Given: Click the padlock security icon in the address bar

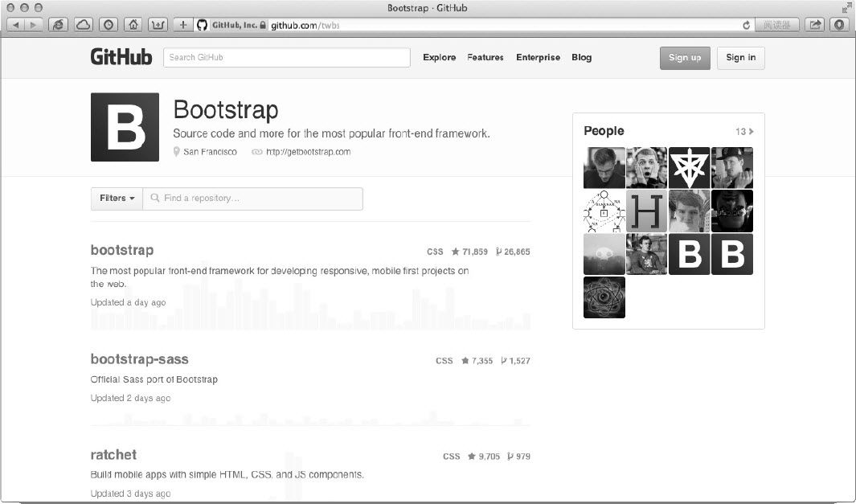Looking at the screenshot, I should (x=263, y=25).
